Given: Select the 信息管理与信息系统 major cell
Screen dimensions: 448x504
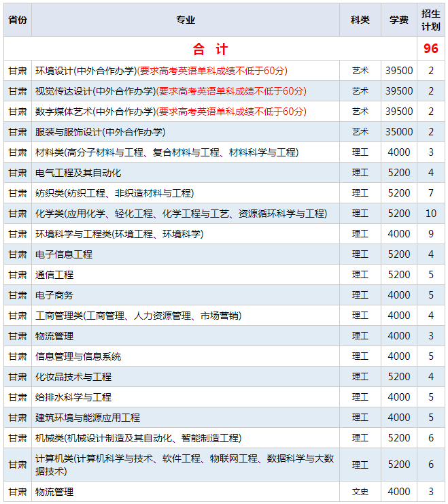Looking at the screenshot, I should [186, 356].
